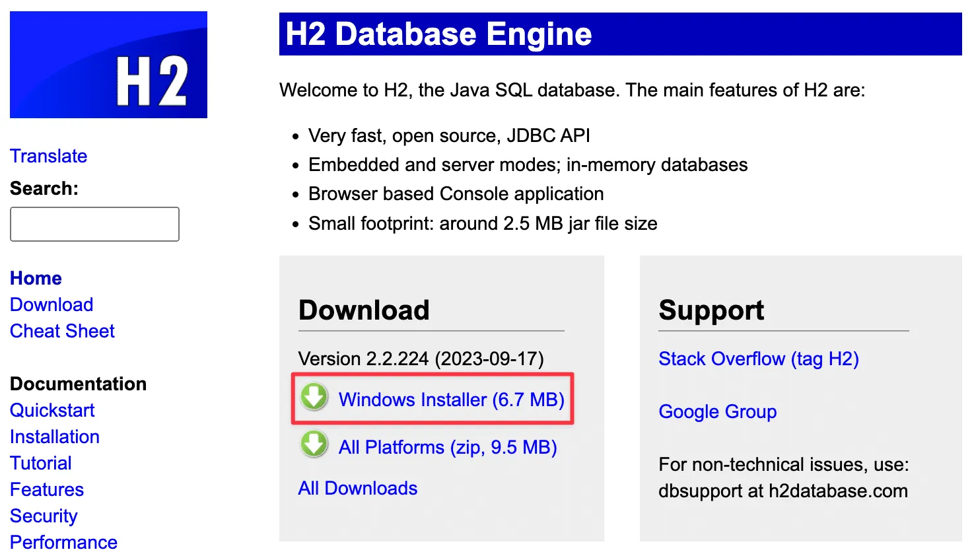Image resolution: width=972 pixels, height=560 pixels.
Task: Go to the Home page link
Action: click(x=36, y=278)
